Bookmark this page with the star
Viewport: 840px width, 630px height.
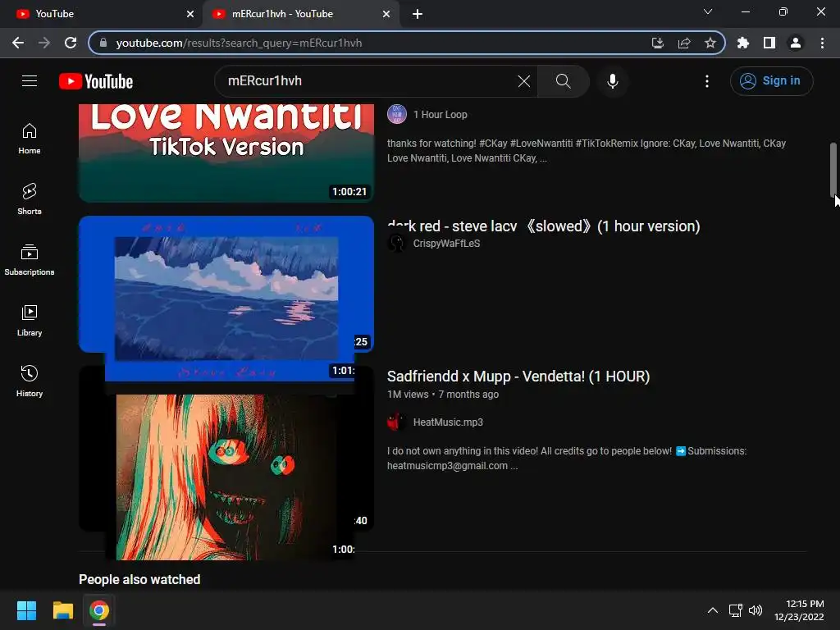point(710,43)
